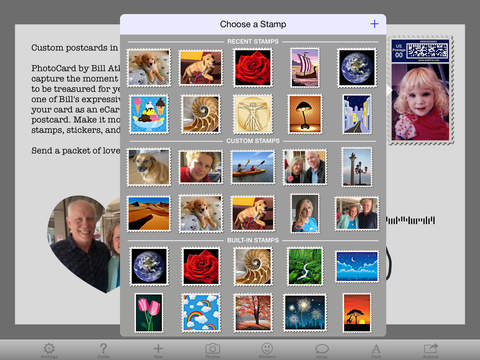The height and width of the screenshot is (360, 480).
Task: Select the Vitruvian Man stamp
Action: 253,114
